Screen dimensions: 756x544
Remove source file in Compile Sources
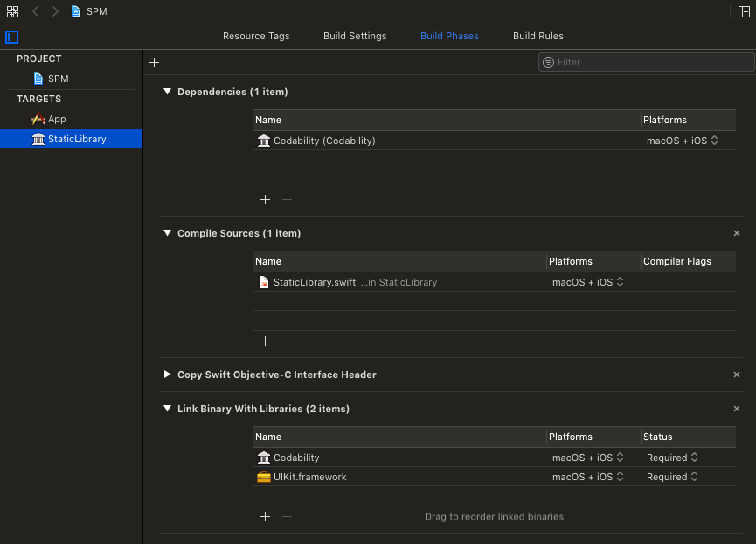(287, 341)
